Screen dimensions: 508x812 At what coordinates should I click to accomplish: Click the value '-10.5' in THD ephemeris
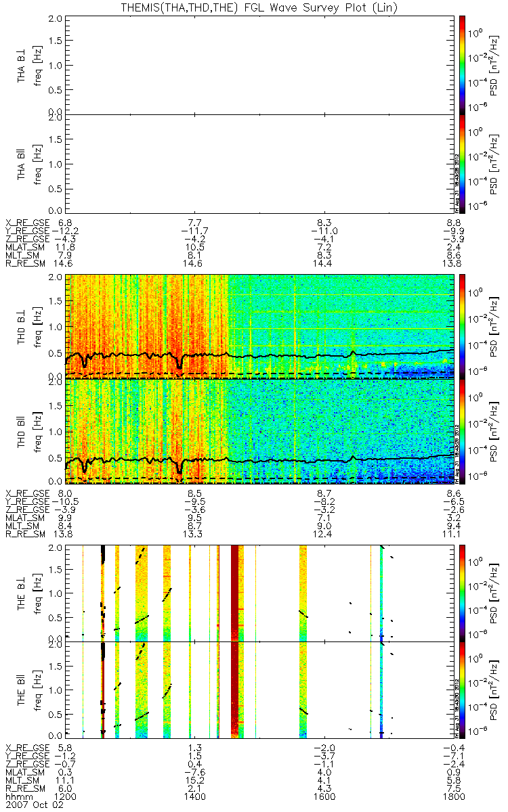64,502
